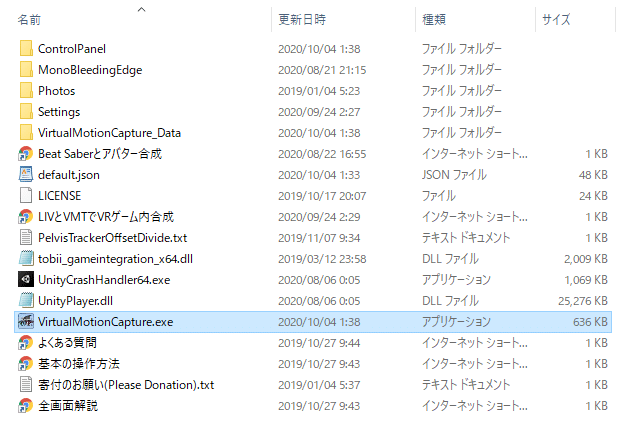Image resolution: width=630 pixels, height=440 pixels.
Task: Select the Photos folder name
Action: tap(57, 91)
